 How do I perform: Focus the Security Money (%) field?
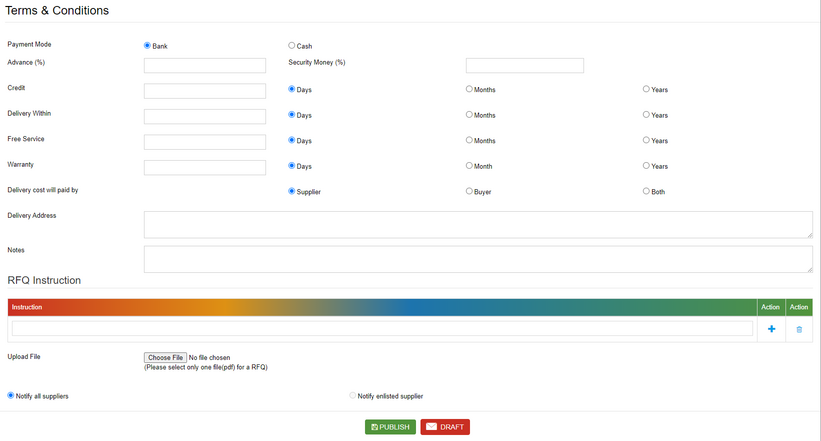click(x=524, y=66)
